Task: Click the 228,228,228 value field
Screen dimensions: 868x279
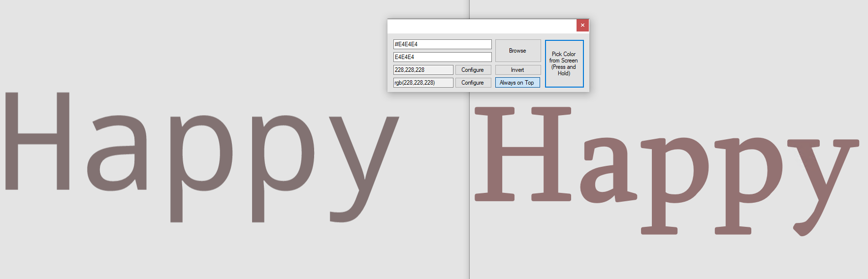Action: point(423,70)
